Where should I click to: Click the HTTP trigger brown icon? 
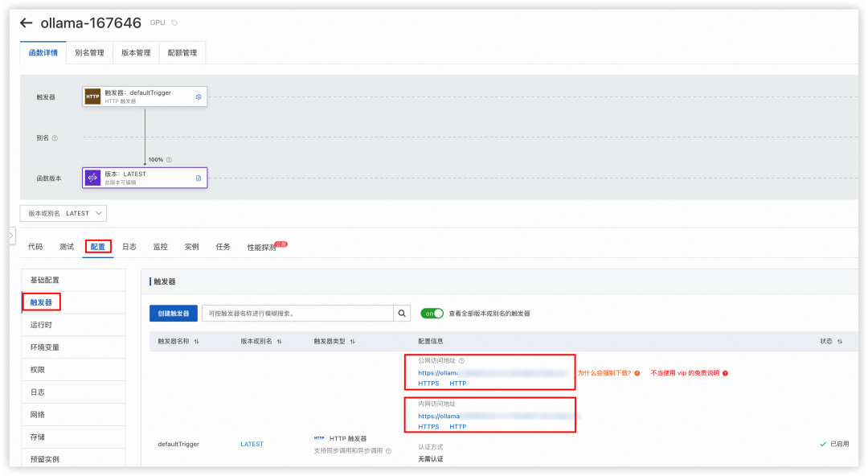92,96
